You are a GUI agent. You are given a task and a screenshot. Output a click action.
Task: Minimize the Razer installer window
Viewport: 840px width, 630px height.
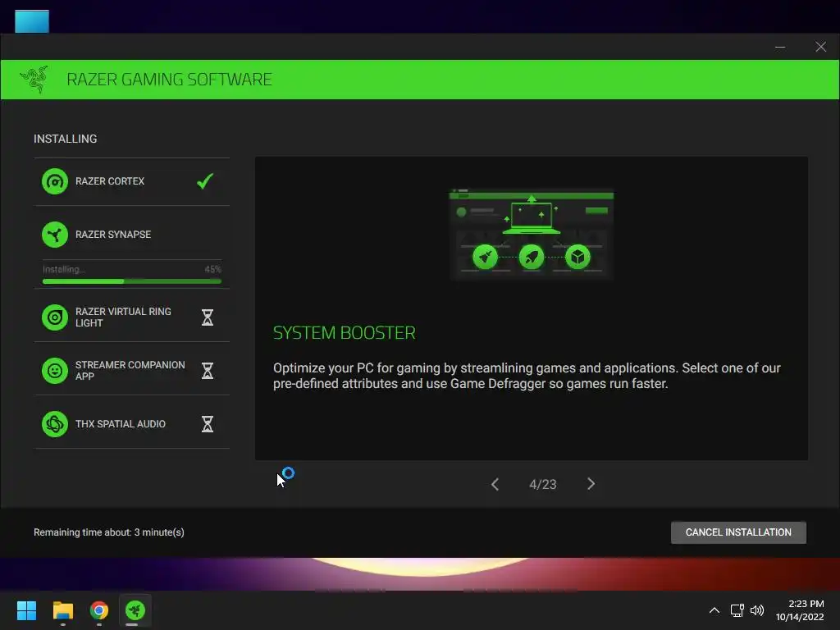tap(780, 47)
